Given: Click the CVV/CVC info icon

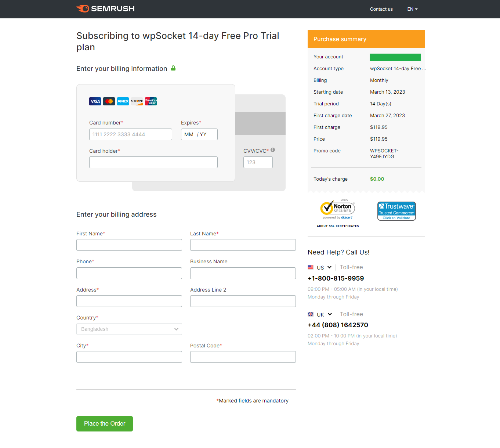Looking at the screenshot, I should 273,150.
